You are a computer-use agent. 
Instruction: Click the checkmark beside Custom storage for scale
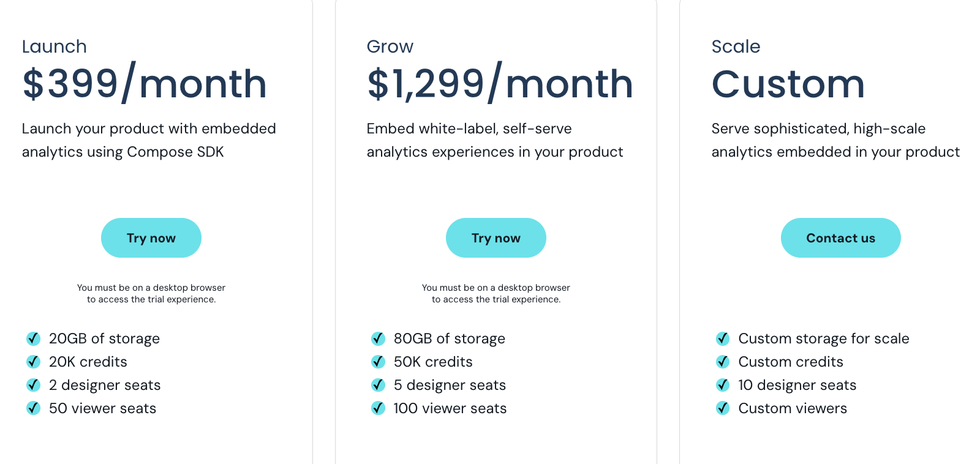click(x=723, y=339)
